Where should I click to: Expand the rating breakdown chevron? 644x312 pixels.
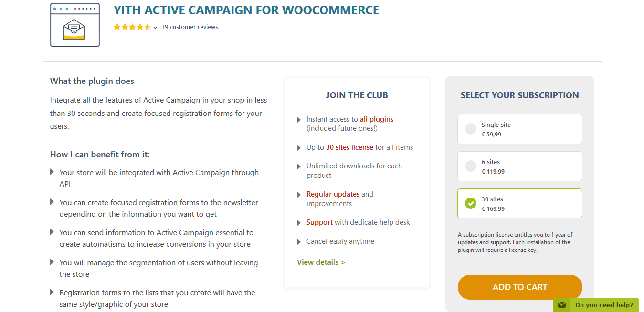(156, 28)
